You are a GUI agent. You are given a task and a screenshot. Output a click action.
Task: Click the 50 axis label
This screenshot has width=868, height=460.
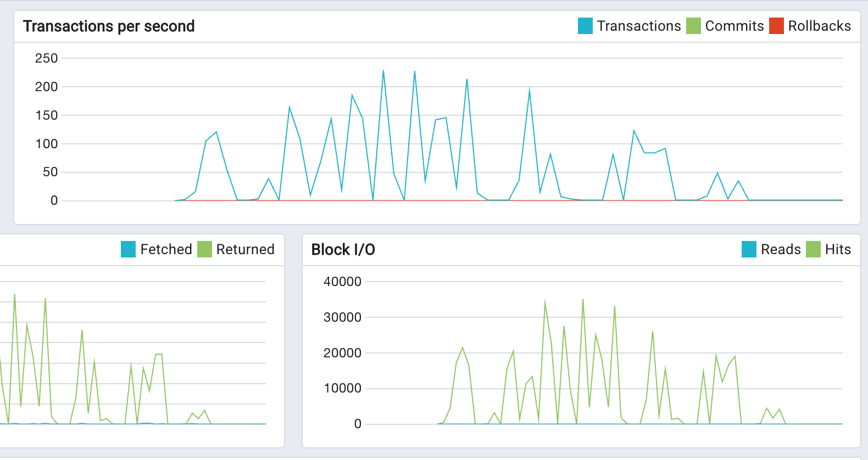point(50,172)
